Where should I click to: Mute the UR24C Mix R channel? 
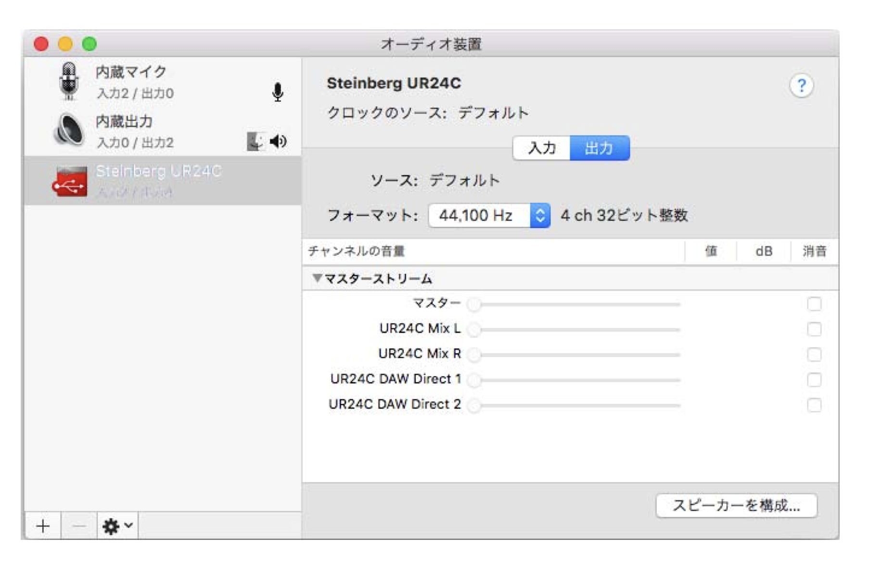[814, 355]
